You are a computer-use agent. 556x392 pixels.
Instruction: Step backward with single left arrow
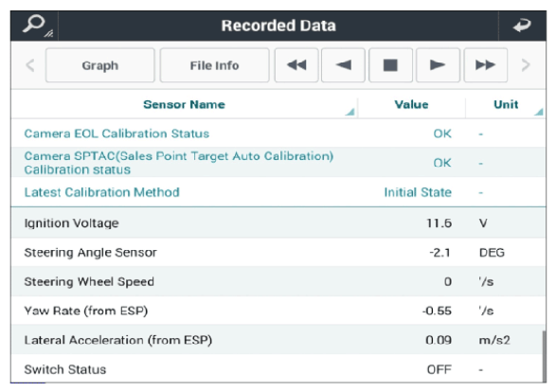(343, 65)
